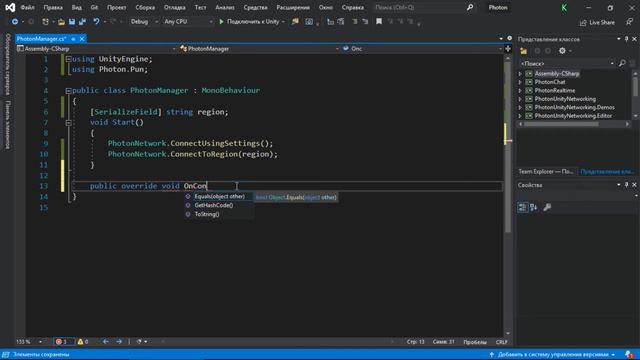Click the Categorized view icon in Properties
Image resolution: width=640 pixels, height=360 pixels.
click(522, 207)
